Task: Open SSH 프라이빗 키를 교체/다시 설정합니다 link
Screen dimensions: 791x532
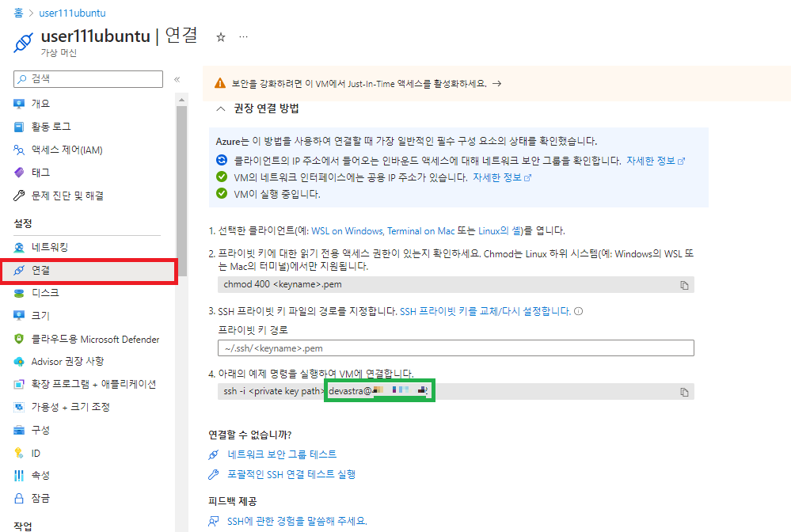Action: (x=485, y=312)
